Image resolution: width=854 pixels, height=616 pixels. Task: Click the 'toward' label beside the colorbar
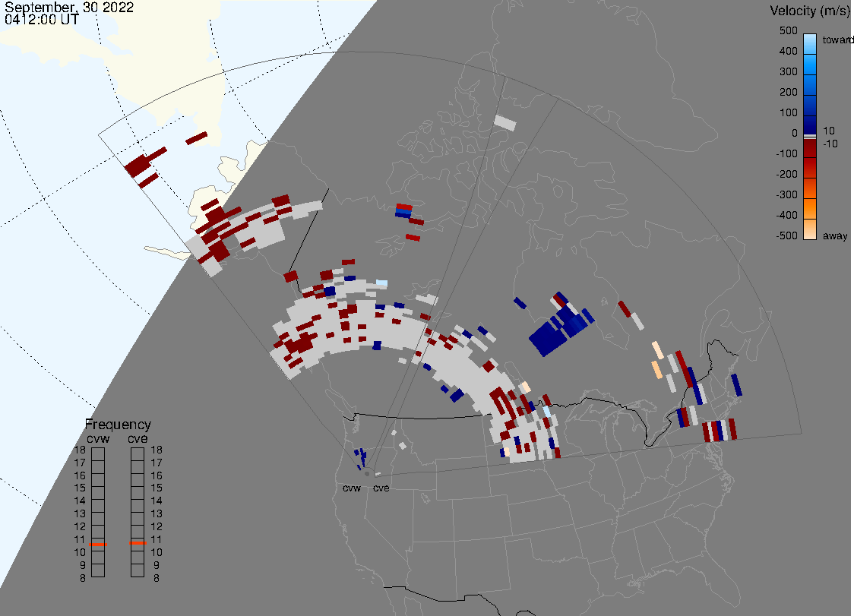[837, 39]
